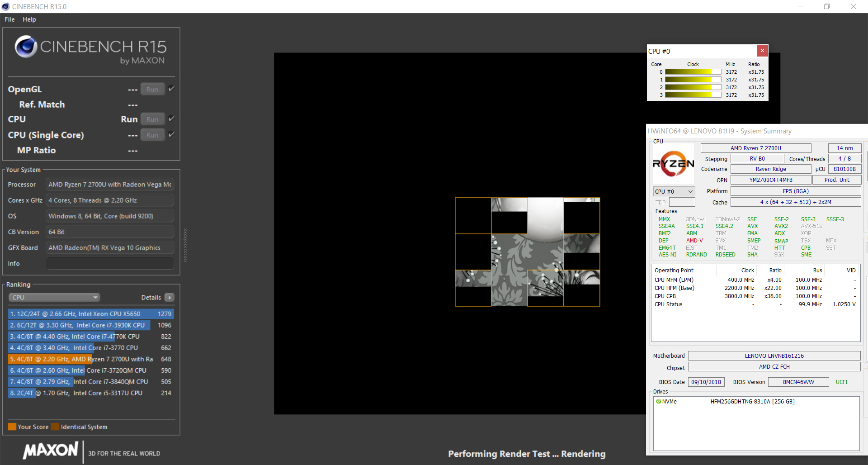Click the TDP value field in HWiNFO
Screen dimensions: 868x465
682,202
